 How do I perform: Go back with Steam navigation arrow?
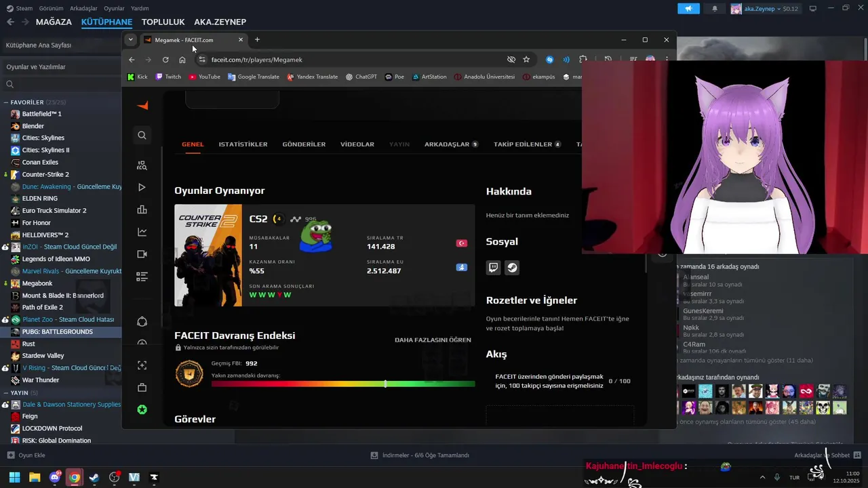[x=10, y=22]
